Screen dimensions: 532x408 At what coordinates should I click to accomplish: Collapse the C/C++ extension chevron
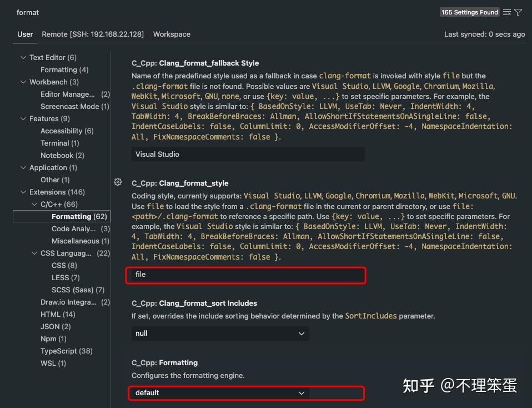click(x=34, y=204)
